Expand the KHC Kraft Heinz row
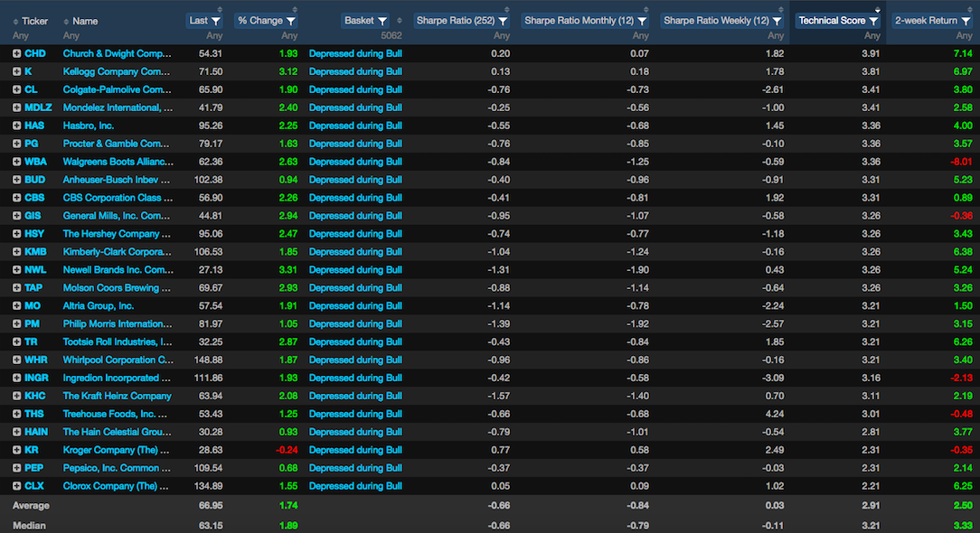The height and width of the screenshot is (533, 980). (x=17, y=397)
